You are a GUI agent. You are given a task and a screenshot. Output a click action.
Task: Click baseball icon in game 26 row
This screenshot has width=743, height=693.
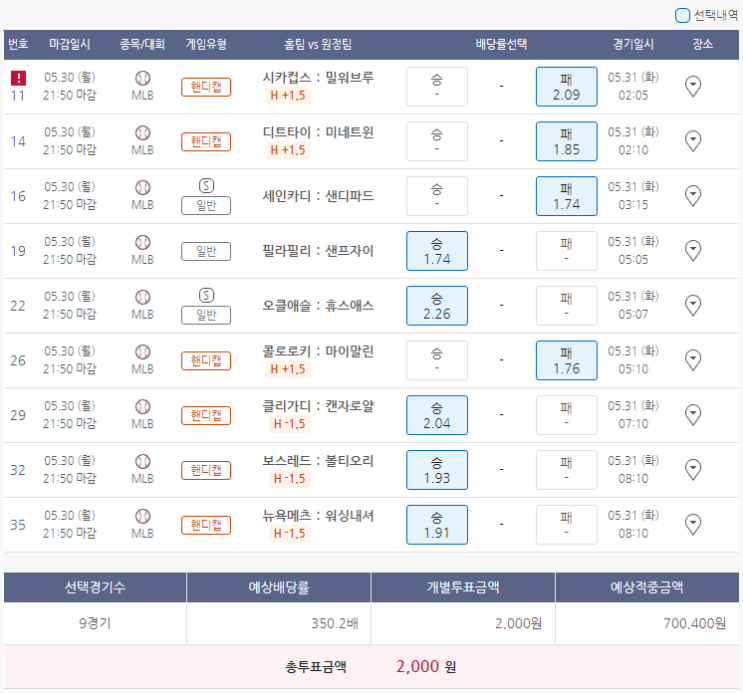click(143, 352)
